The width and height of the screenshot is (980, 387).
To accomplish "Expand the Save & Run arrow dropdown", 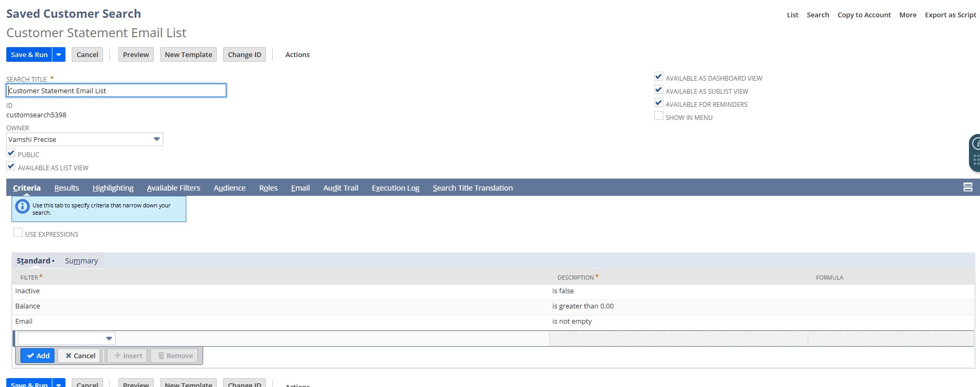I will (59, 54).
